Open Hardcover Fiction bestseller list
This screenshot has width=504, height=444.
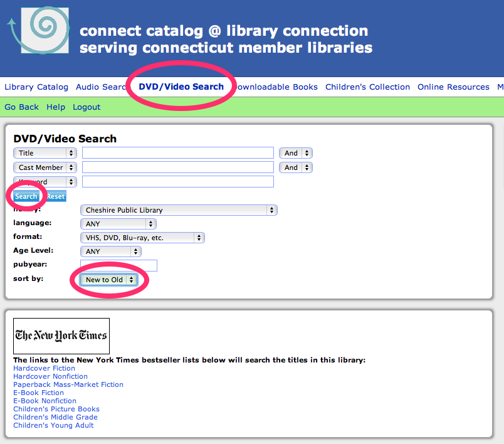(44, 368)
